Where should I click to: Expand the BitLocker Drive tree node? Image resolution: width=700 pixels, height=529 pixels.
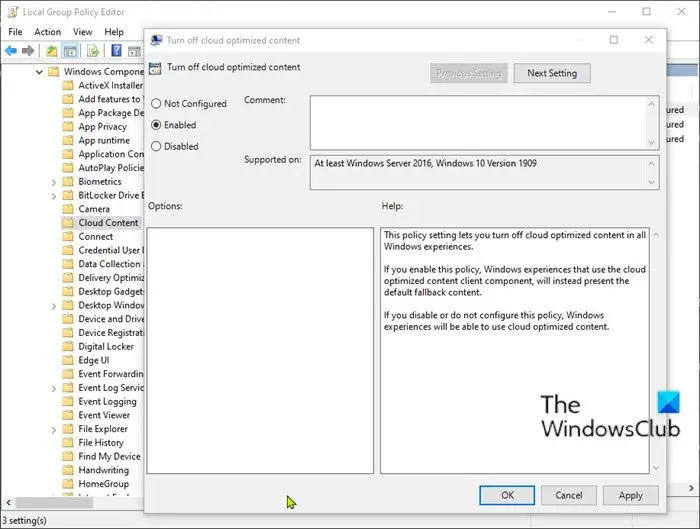(54, 196)
